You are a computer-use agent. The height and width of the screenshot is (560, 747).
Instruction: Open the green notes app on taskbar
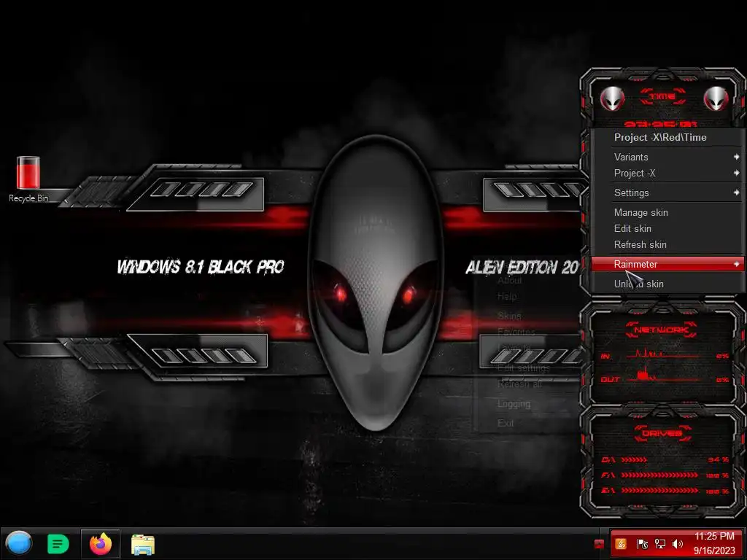click(x=58, y=544)
